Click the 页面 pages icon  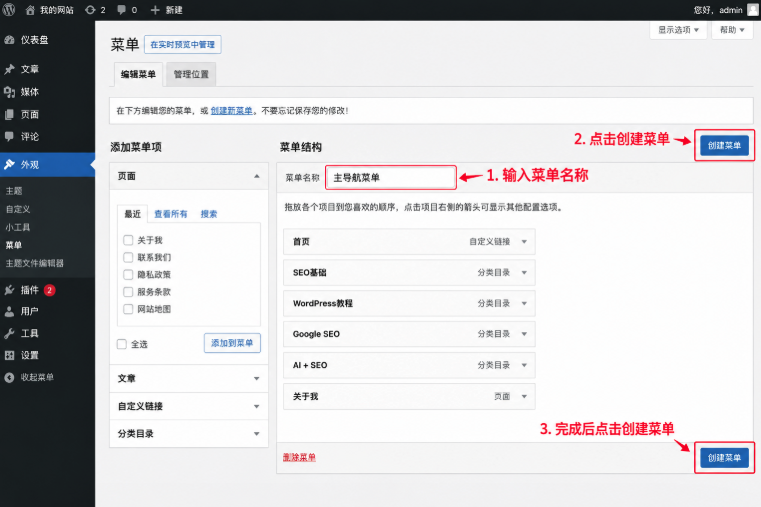(x=9, y=114)
